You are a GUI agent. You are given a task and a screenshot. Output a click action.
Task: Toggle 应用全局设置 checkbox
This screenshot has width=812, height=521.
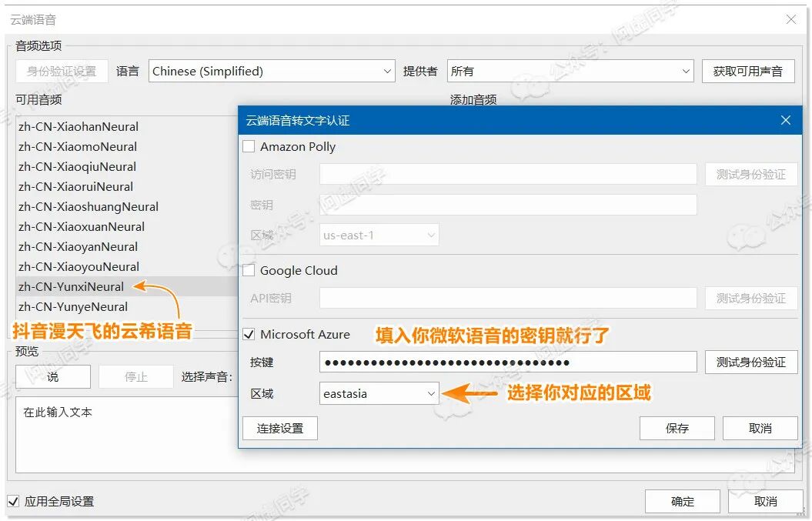(13, 501)
